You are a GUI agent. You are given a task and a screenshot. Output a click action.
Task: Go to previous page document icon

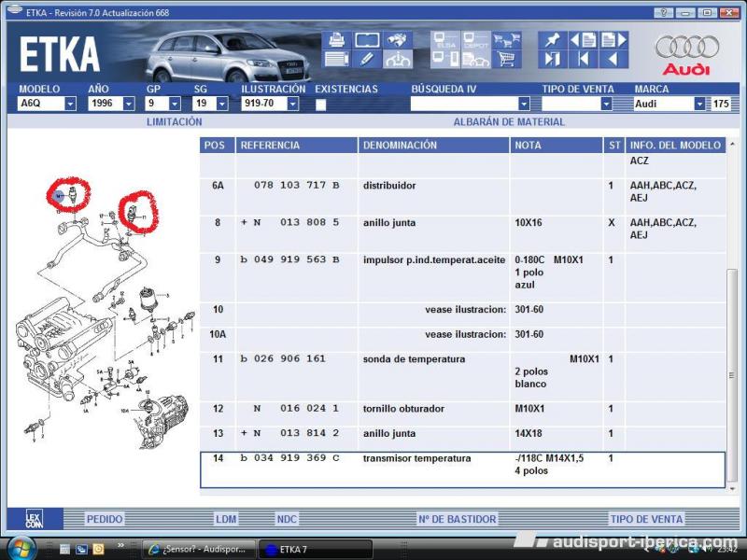583,40
